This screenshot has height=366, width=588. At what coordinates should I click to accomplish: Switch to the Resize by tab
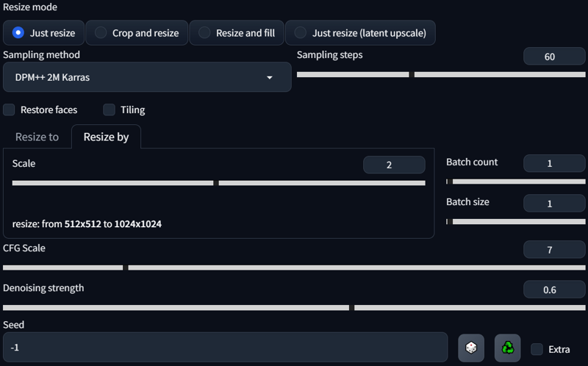tap(106, 137)
